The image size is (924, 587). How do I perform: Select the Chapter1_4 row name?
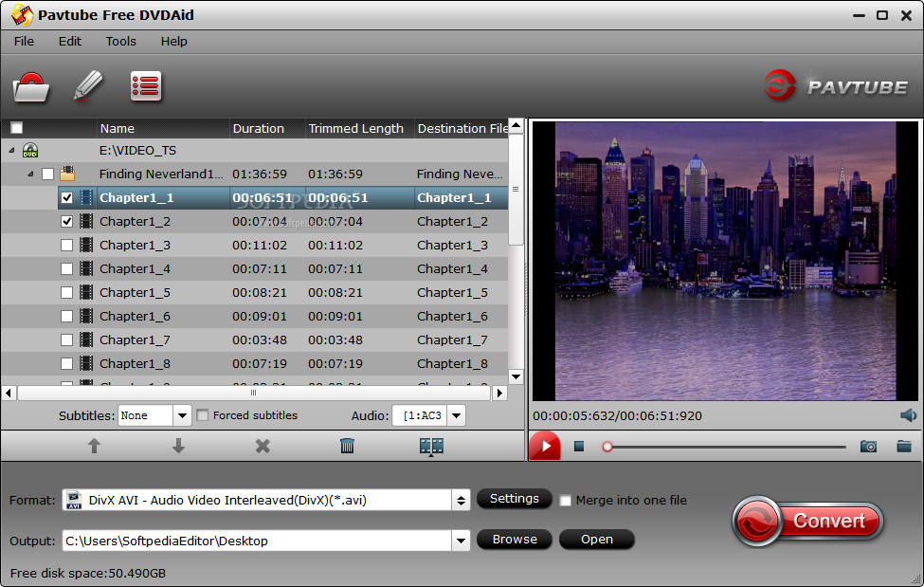(x=135, y=269)
